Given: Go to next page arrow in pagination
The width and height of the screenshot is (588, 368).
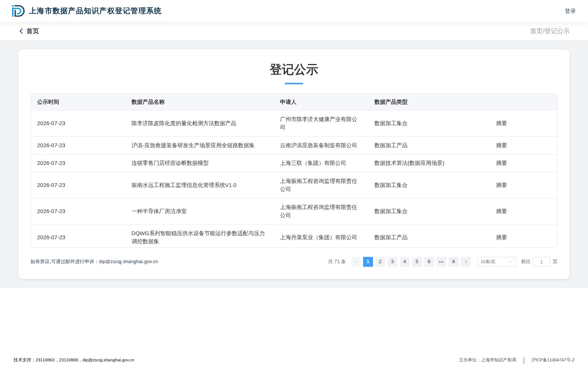Looking at the screenshot, I should click(x=466, y=262).
